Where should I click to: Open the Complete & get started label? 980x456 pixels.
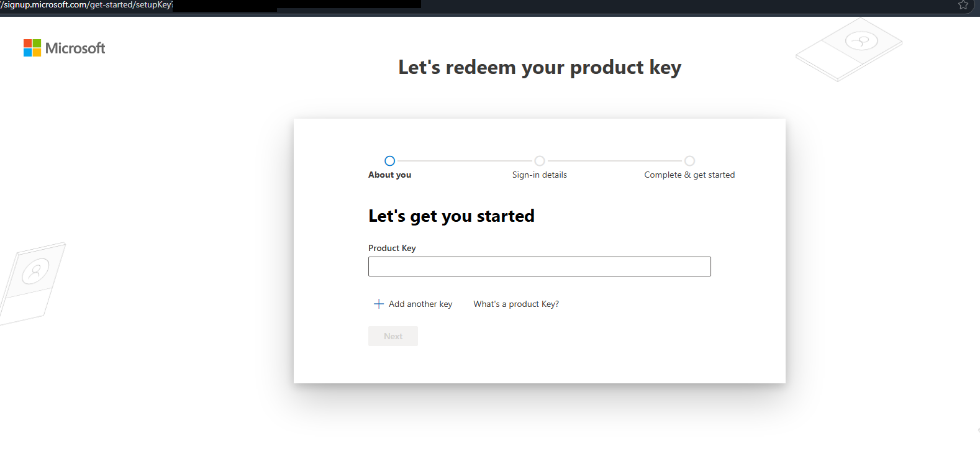coord(689,175)
